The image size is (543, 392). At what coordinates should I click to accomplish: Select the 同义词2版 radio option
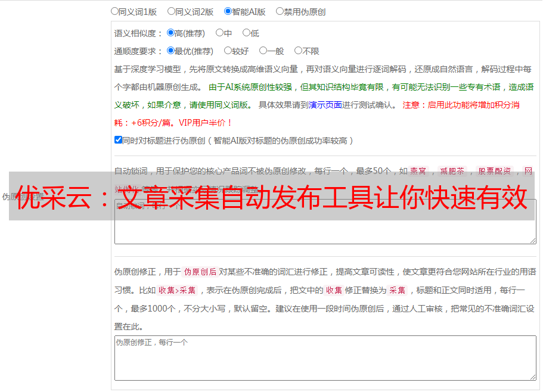pos(171,11)
